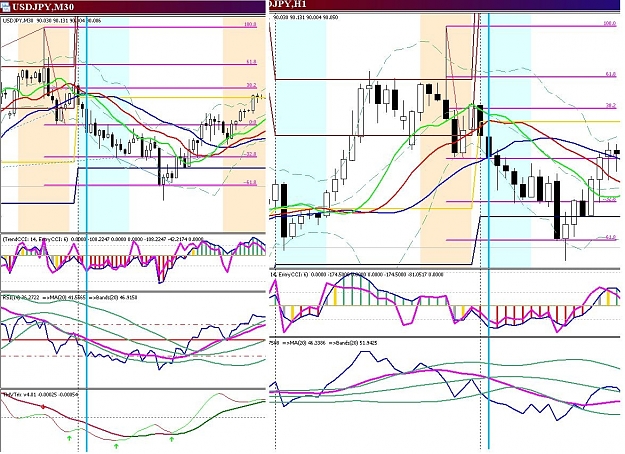Click the 100.0 Fibonacci label in H1 chart
Viewport: 625px width, 454px height.
[x=609, y=24]
